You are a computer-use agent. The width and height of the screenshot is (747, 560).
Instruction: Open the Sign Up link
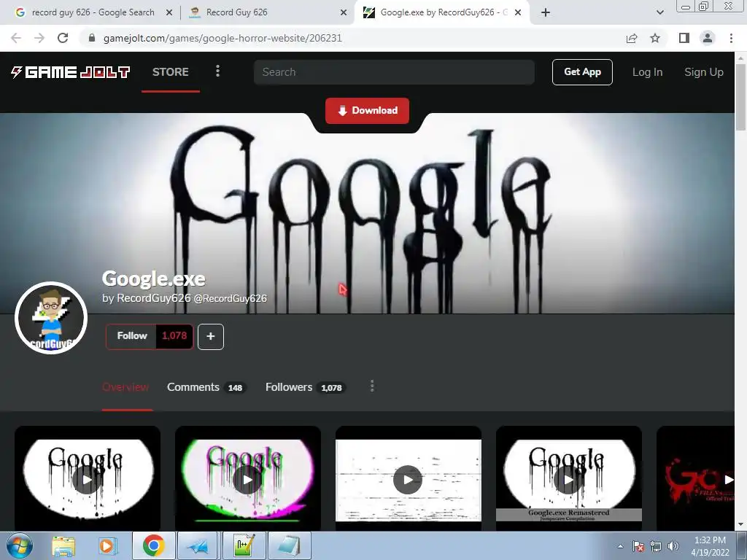pos(704,72)
